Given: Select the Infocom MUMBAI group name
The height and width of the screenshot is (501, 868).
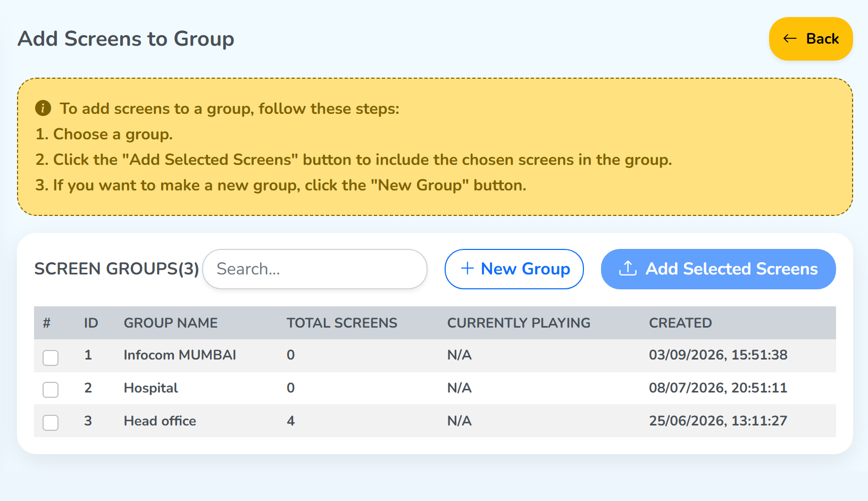Looking at the screenshot, I should click(180, 355).
